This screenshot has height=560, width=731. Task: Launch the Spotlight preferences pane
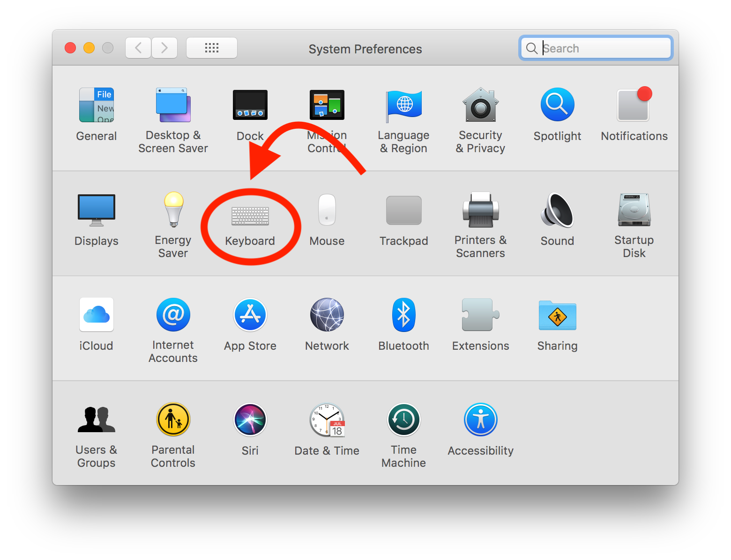click(x=557, y=105)
